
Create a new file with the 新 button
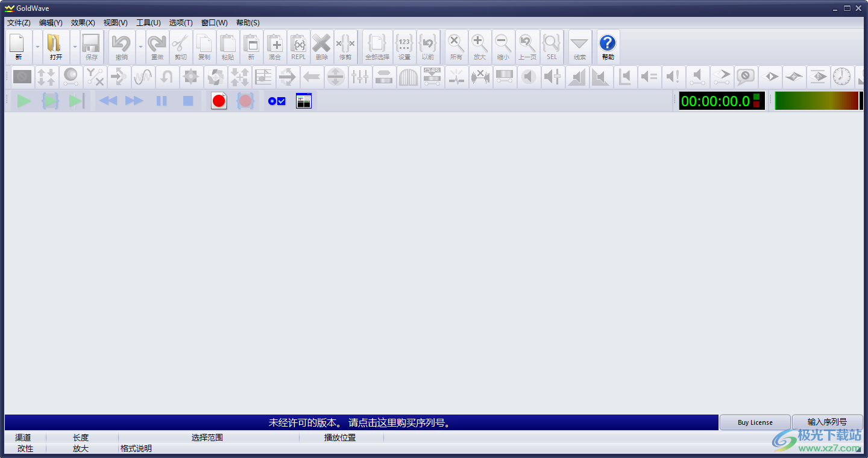click(19, 47)
